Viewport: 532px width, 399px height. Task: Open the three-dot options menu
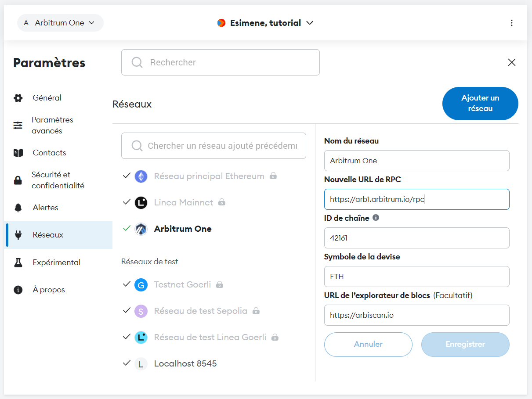coord(511,23)
